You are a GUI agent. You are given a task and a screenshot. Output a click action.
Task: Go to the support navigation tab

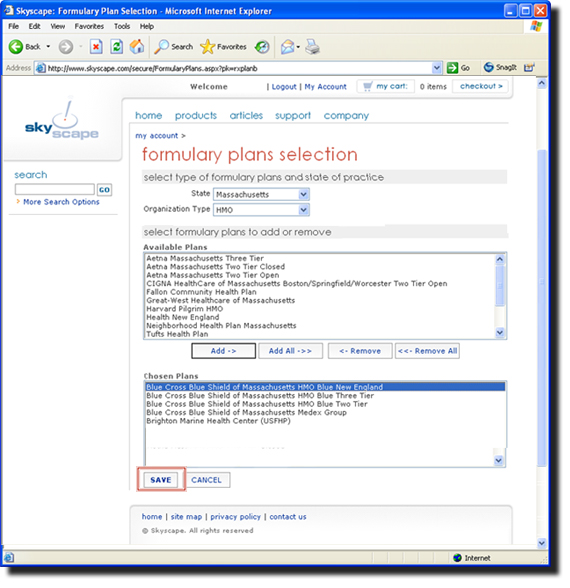pyautogui.click(x=293, y=116)
